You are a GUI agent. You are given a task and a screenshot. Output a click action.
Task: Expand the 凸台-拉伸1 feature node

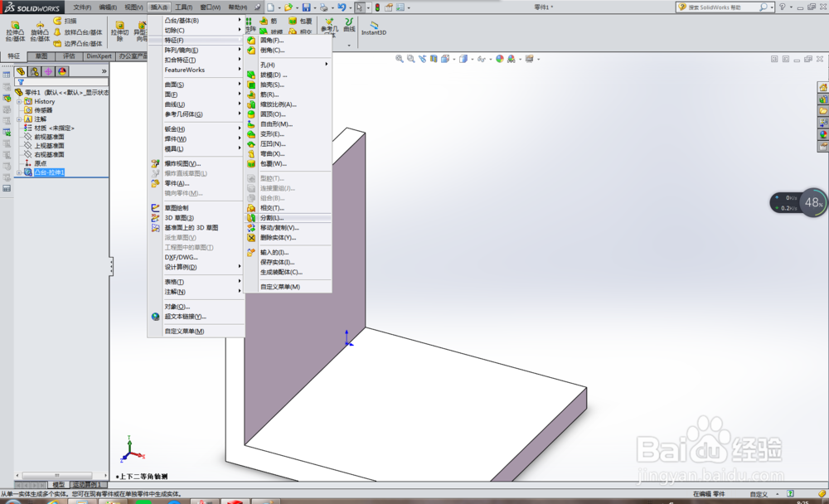(19, 172)
